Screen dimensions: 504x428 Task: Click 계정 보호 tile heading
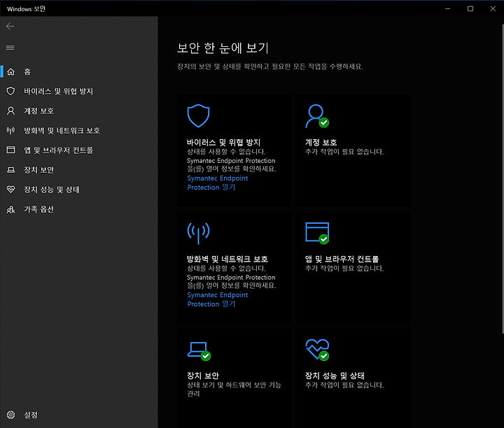(x=321, y=142)
